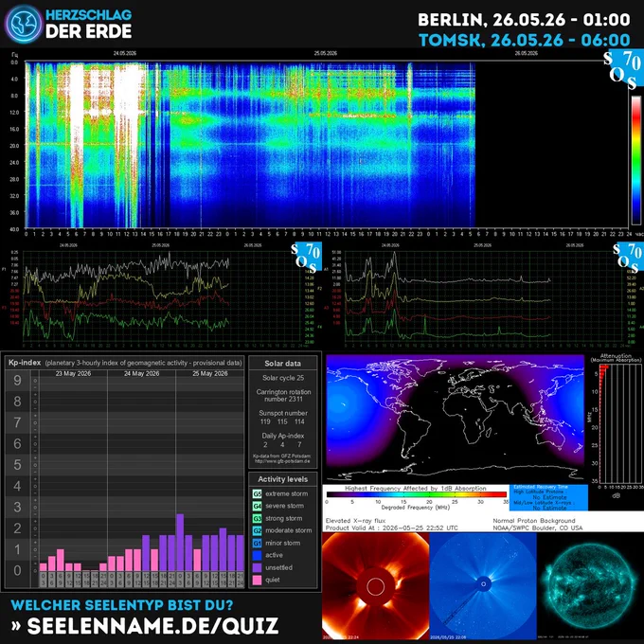This screenshot has height=644, width=644.
Task: Select the G5 extreme storm legend badge
Action: [x=257, y=493]
